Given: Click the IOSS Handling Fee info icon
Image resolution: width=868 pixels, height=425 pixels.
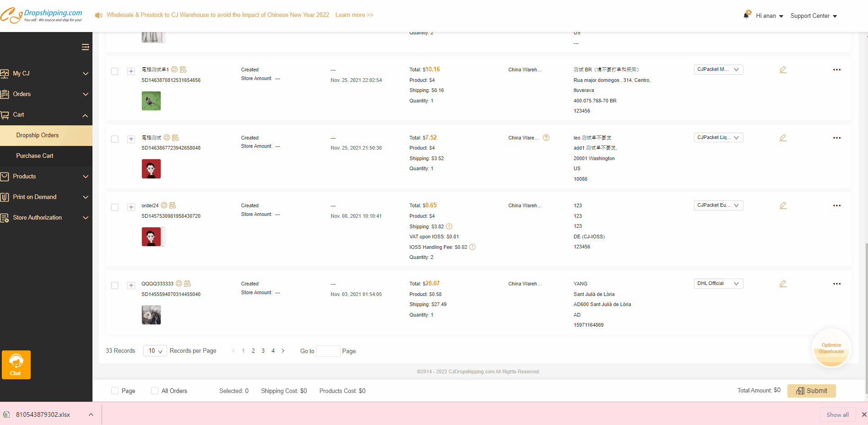Looking at the screenshot, I should [x=472, y=247].
